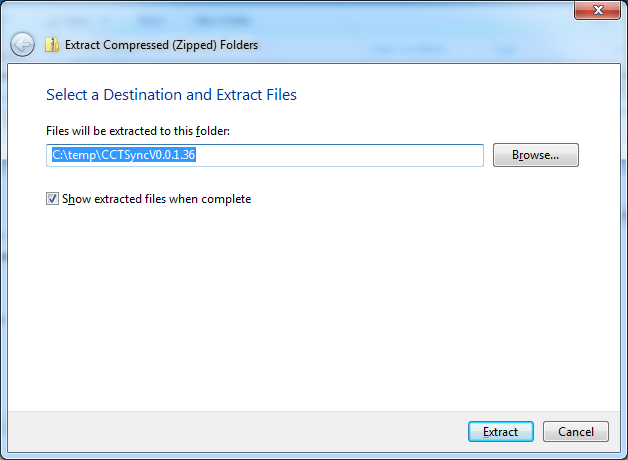Click empty space right of the path text
This screenshot has height=460, width=628.
(339, 155)
